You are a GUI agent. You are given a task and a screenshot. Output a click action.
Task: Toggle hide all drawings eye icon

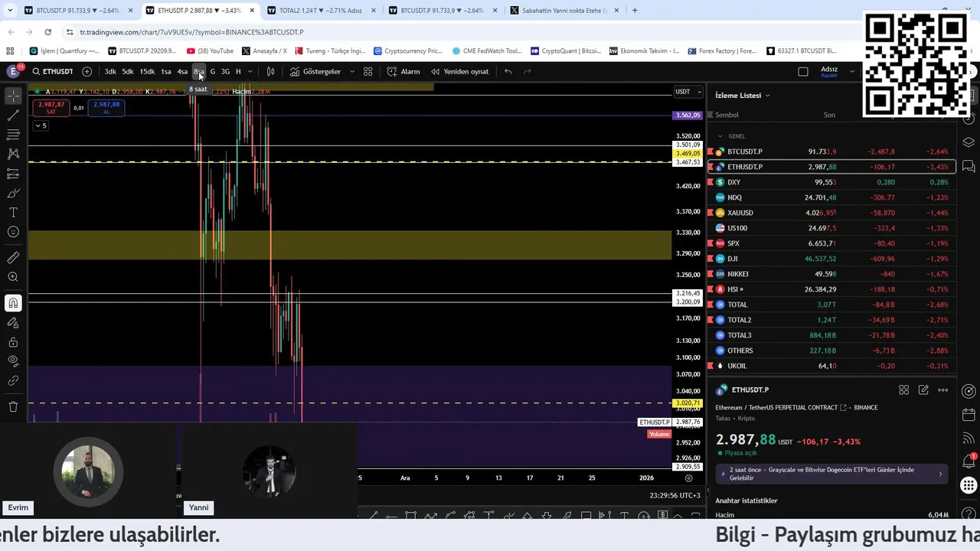coord(13,360)
